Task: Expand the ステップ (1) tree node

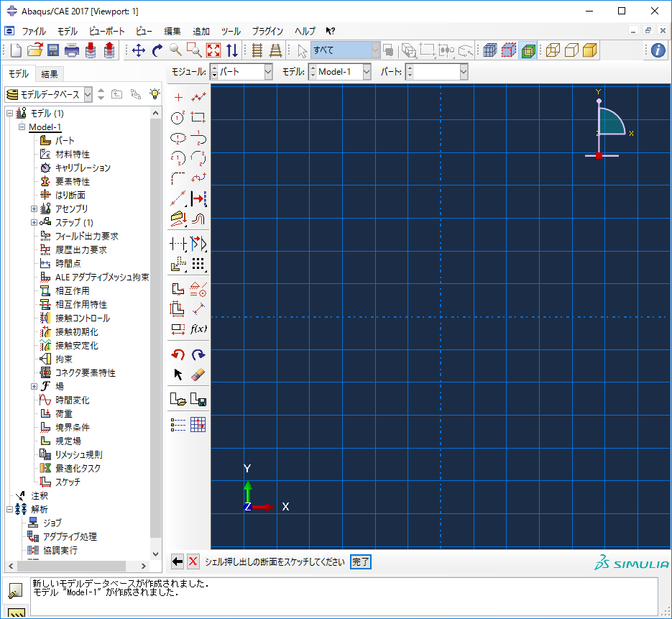Action: [x=34, y=223]
